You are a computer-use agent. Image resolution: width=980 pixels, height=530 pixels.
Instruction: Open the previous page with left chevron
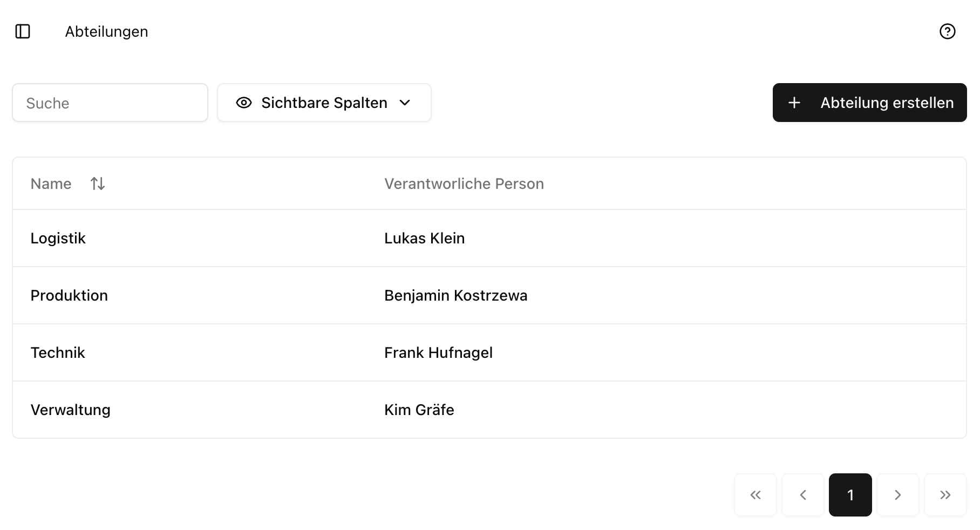pyautogui.click(x=803, y=494)
